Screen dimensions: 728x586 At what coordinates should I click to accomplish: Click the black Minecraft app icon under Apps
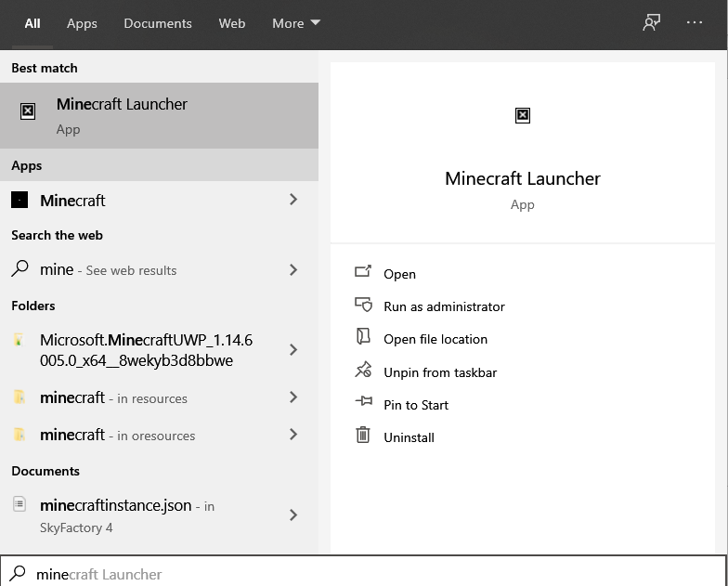click(x=19, y=201)
